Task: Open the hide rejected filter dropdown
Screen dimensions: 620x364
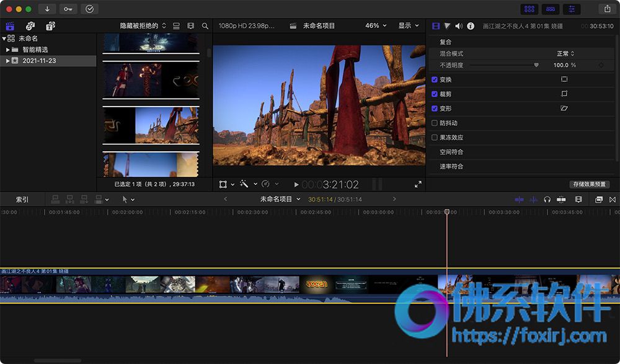Action: click(x=143, y=25)
